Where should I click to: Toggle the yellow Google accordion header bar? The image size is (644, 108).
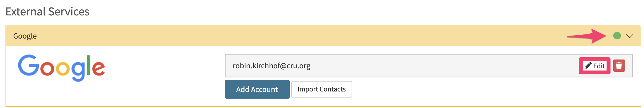click(x=323, y=36)
